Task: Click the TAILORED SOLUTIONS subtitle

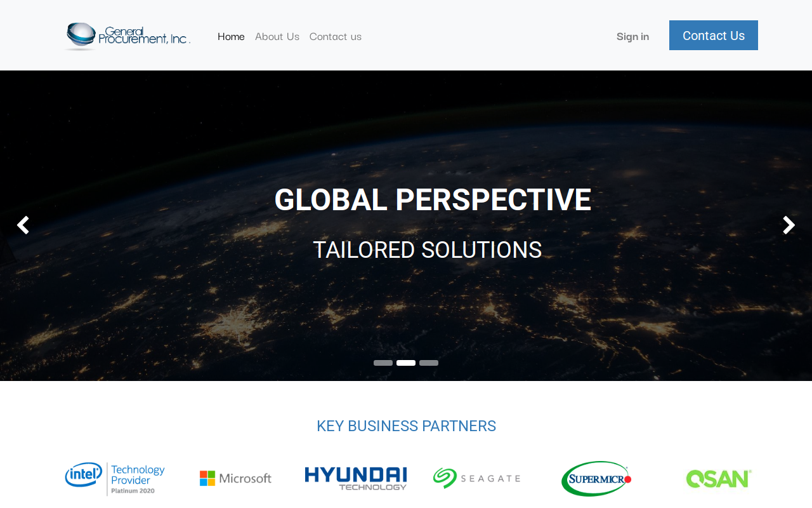Action: pos(428,250)
